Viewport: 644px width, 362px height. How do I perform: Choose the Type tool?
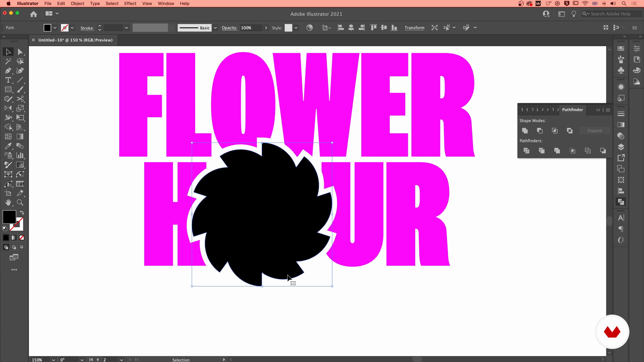pyautogui.click(x=8, y=80)
